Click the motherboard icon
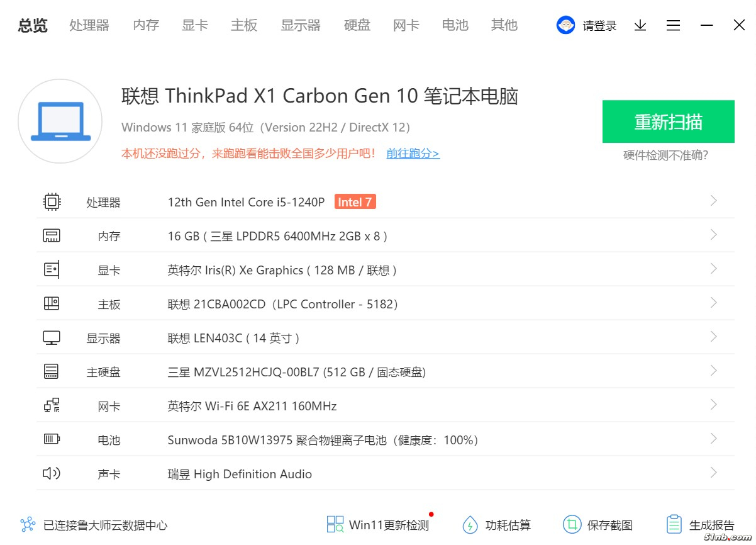The image size is (756, 545). click(x=52, y=304)
